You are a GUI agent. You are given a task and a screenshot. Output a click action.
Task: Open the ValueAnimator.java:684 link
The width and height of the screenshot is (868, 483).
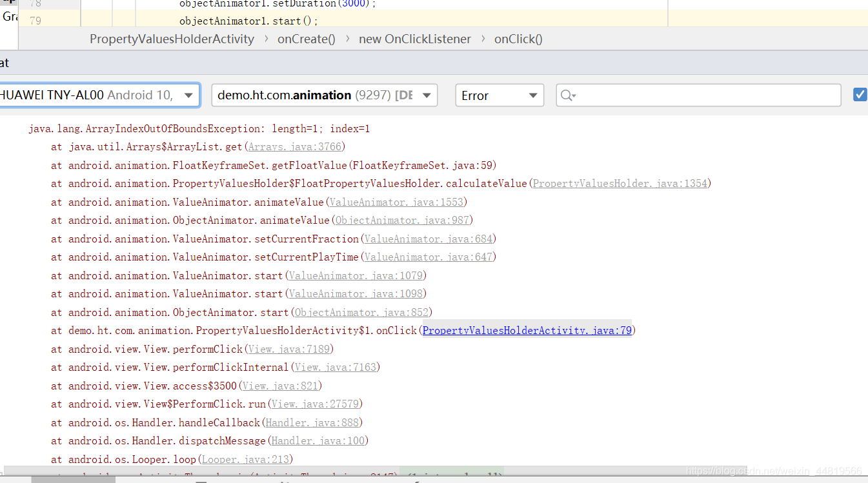coord(429,239)
